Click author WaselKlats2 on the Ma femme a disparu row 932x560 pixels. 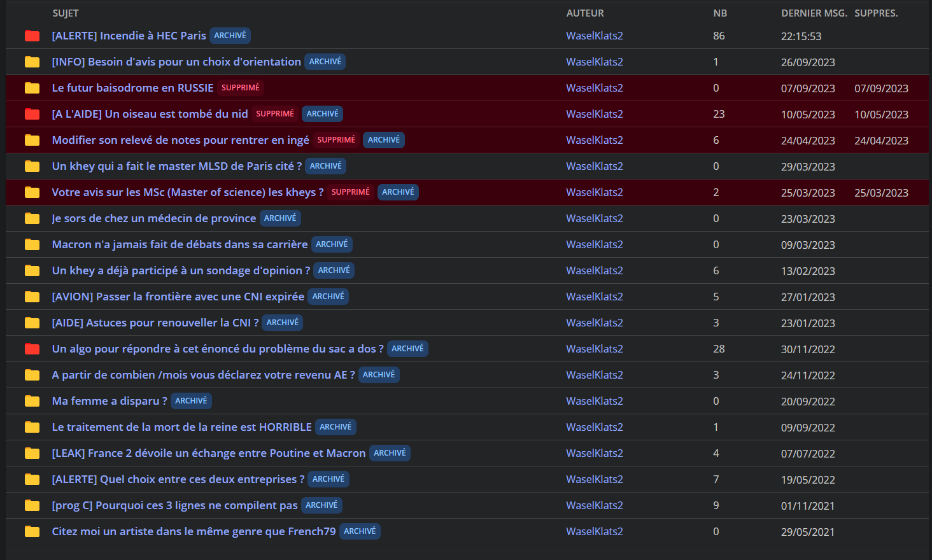(x=595, y=401)
